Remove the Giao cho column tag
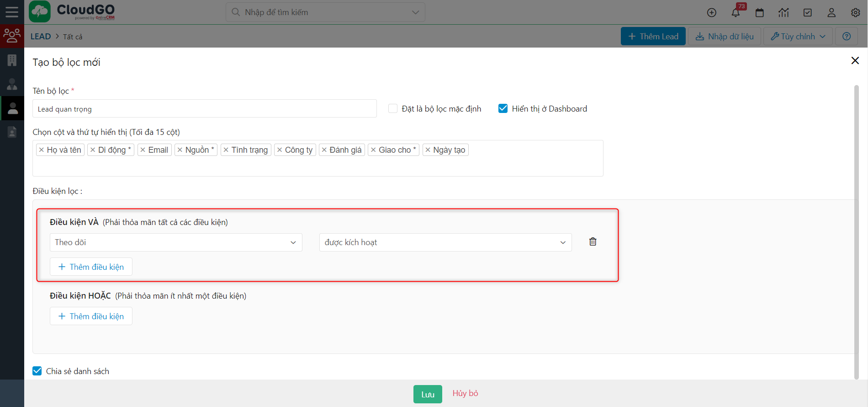The width and height of the screenshot is (868, 407). (373, 150)
